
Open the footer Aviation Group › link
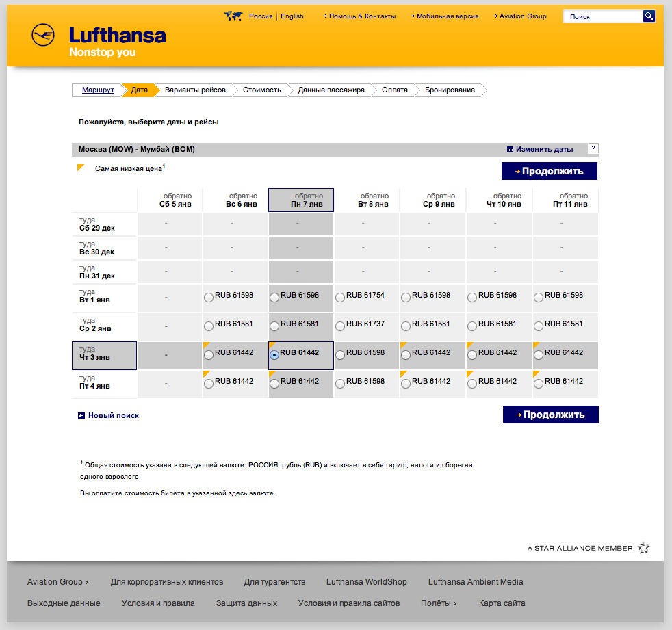[x=58, y=582]
